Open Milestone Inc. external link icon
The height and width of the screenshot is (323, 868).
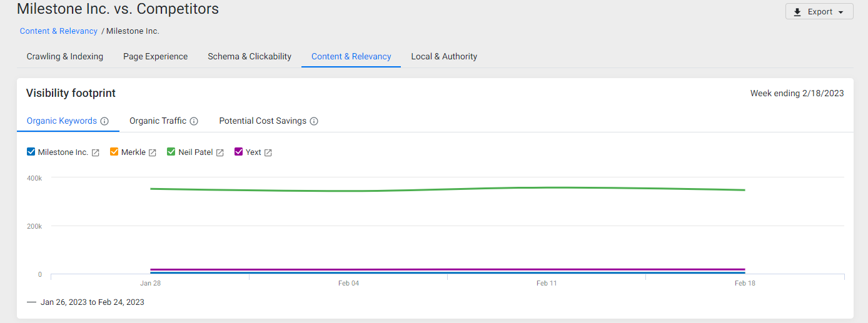[x=96, y=152]
